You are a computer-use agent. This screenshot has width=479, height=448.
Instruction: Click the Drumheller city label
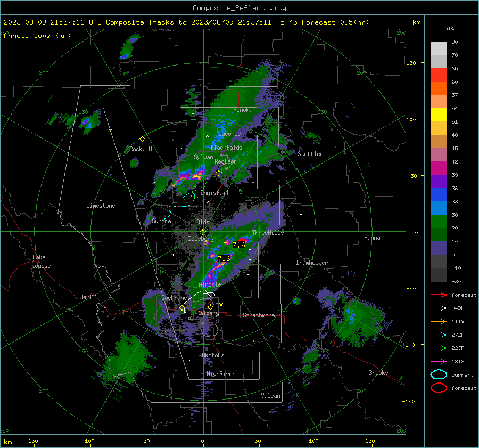click(x=312, y=263)
